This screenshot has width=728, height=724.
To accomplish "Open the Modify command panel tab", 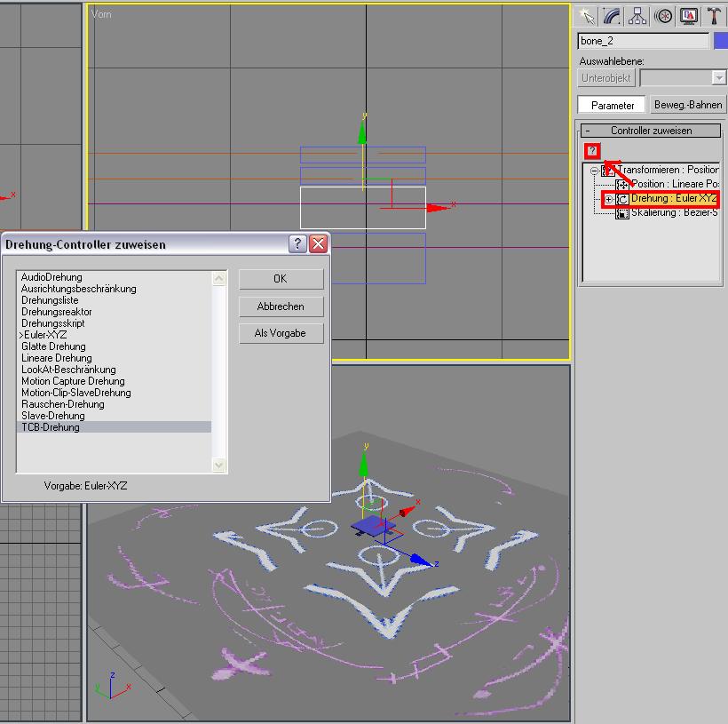I will tap(612, 17).
